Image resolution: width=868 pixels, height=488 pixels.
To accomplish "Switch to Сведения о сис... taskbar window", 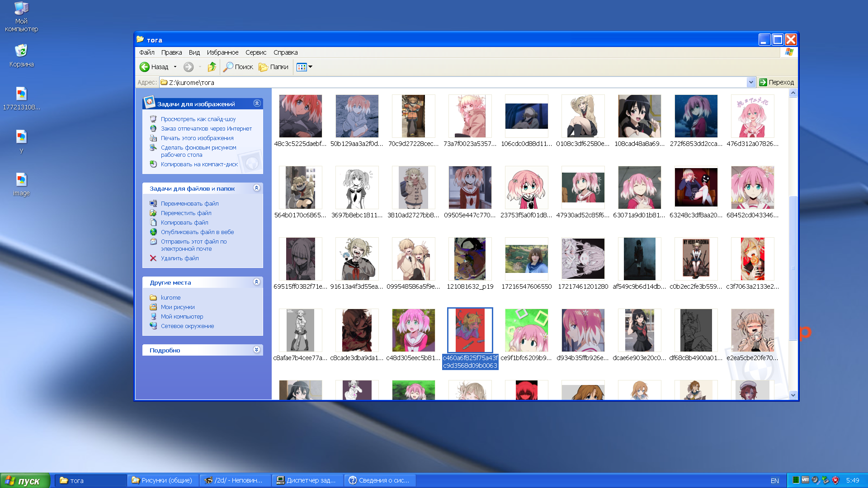I will pos(380,481).
